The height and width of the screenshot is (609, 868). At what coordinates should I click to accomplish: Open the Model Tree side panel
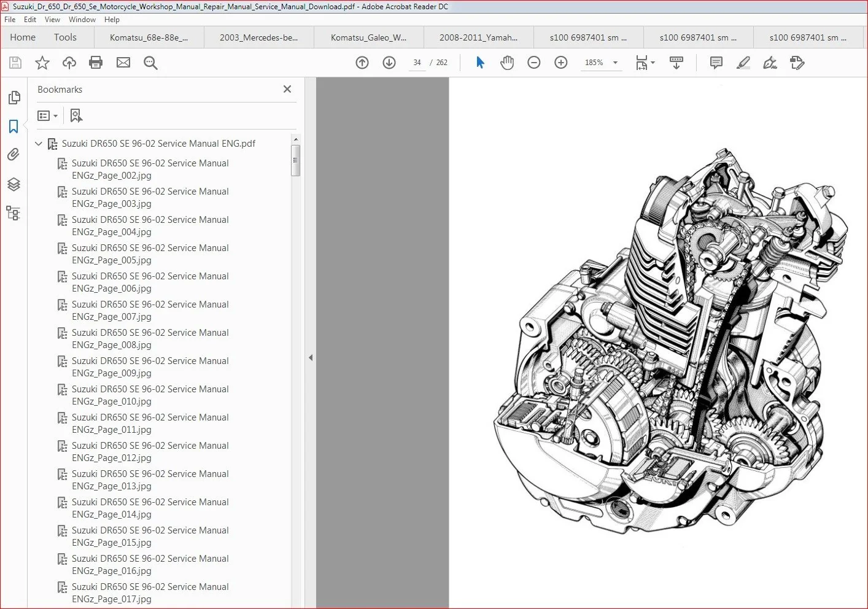(14, 213)
